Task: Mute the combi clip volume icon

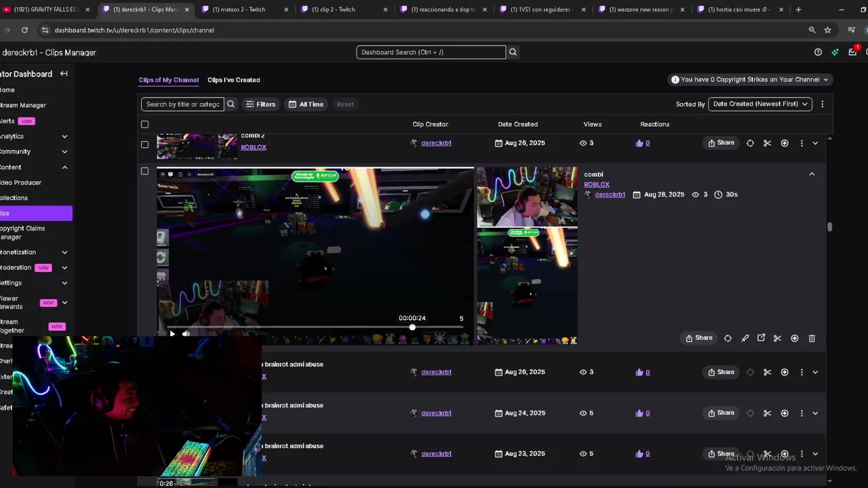Action: pos(186,333)
